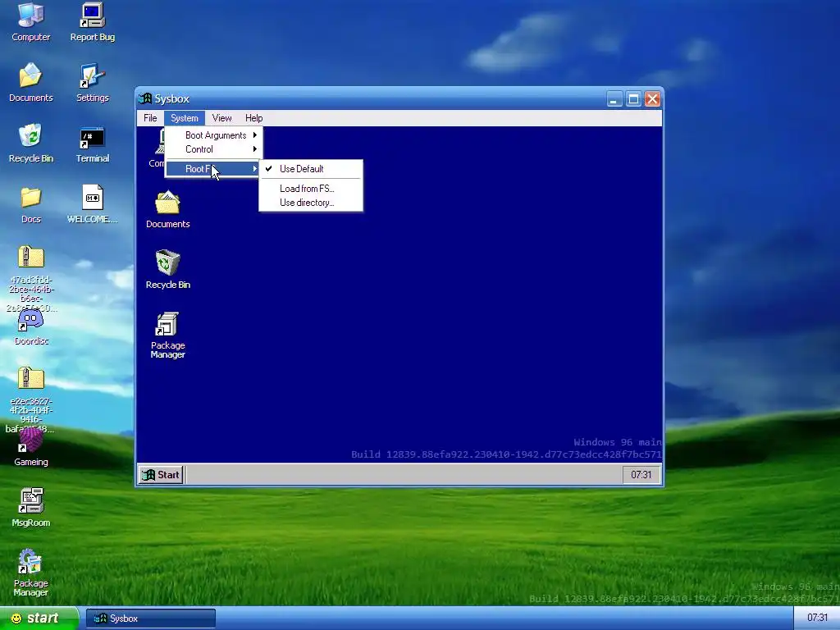This screenshot has height=630, width=840.
Task: Select the 47ad3fdd zip archive icon
Action: point(30,279)
